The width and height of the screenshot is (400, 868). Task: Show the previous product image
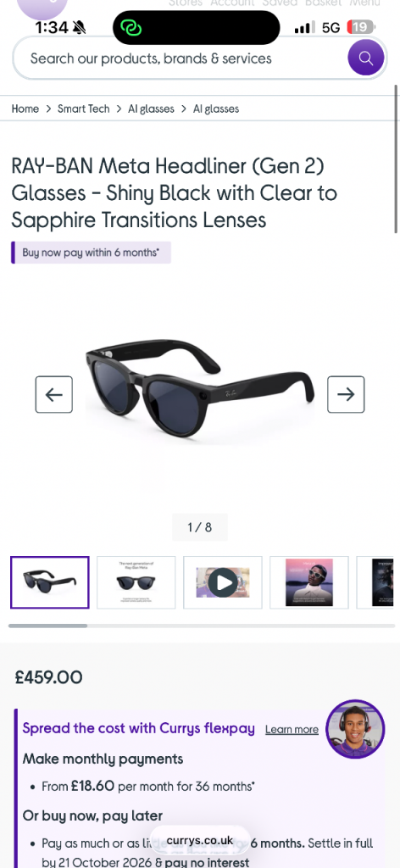click(53, 394)
